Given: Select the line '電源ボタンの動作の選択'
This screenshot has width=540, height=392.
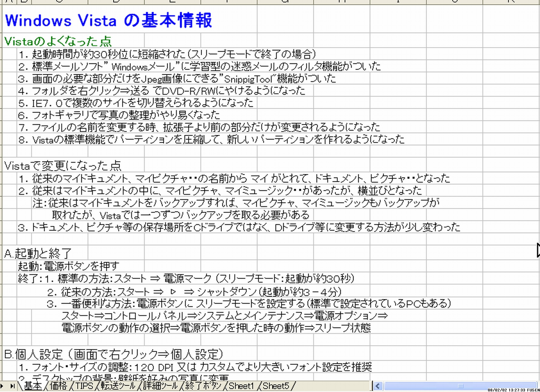Looking at the screenshot, I should [x=216, y=328].
